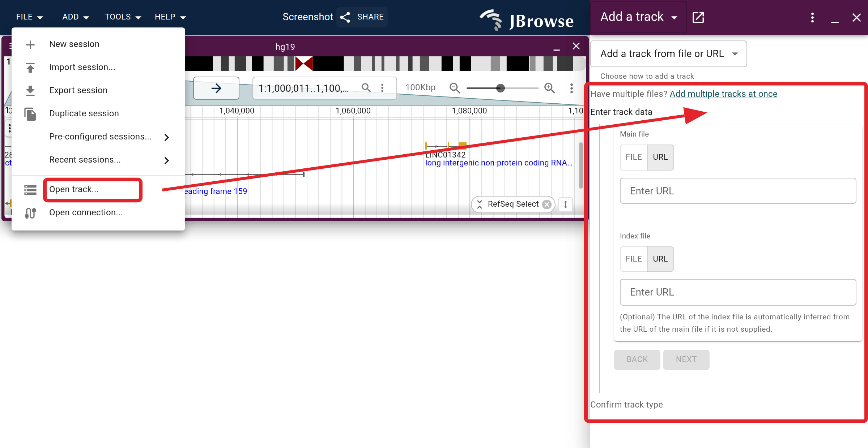
Task: Remove the RefSeq Select track chip
Action: [x=547, y=204]
